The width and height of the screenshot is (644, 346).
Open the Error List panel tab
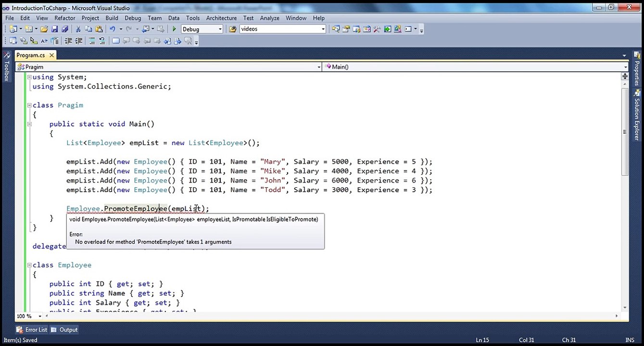click(x=32, y=330)
